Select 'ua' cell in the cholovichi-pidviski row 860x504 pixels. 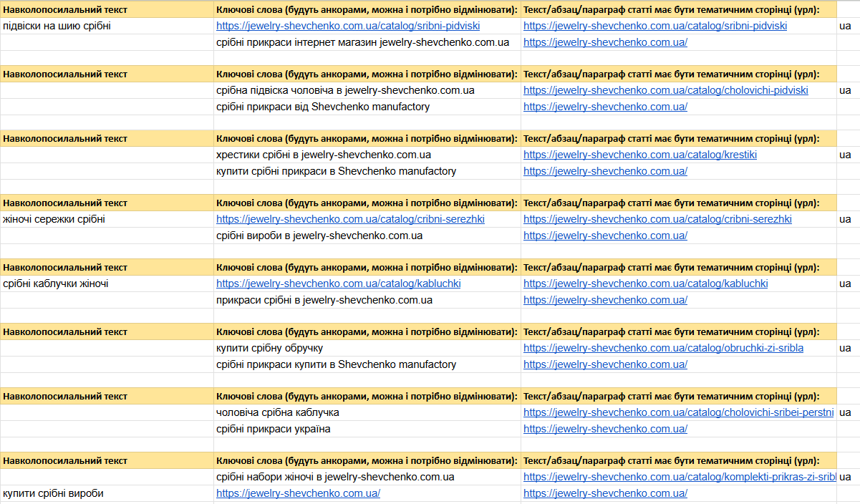(848, 90)
